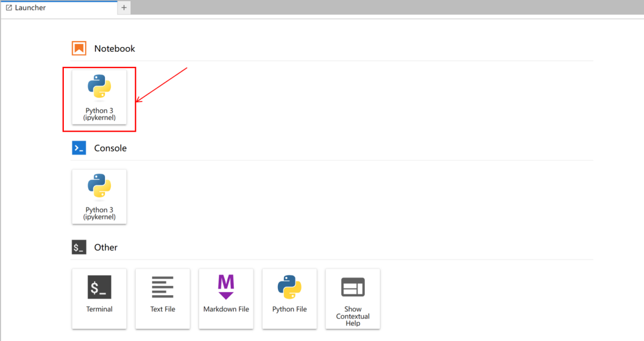Create a new Markdown File

click(226, 299)
